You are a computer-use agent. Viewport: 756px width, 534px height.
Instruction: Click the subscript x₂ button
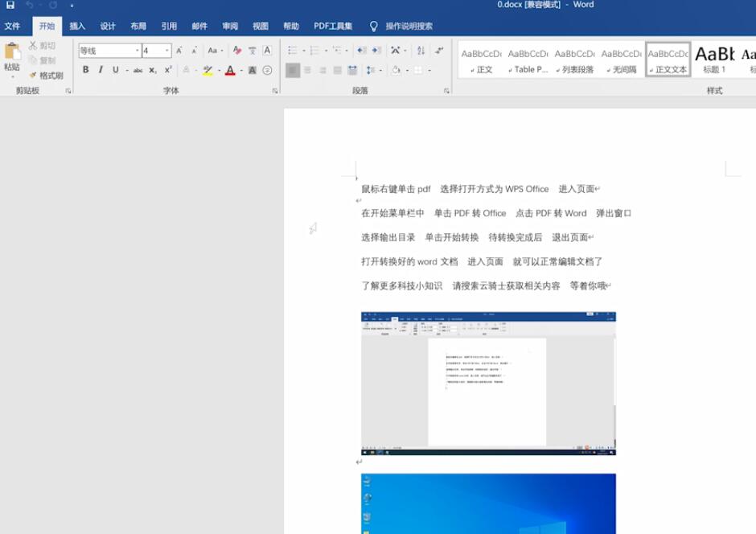click(152, 70)
